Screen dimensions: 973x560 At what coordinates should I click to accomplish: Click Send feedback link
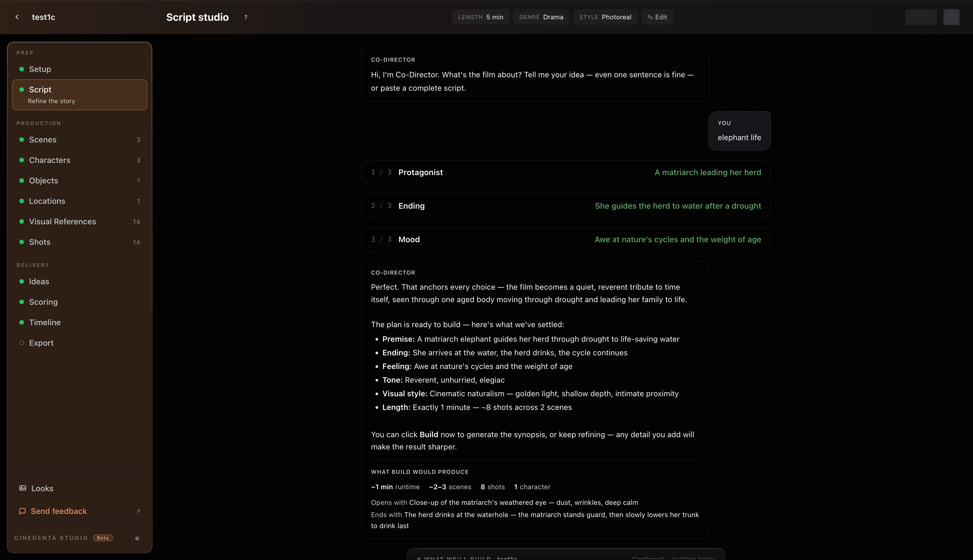pos(80,511)
